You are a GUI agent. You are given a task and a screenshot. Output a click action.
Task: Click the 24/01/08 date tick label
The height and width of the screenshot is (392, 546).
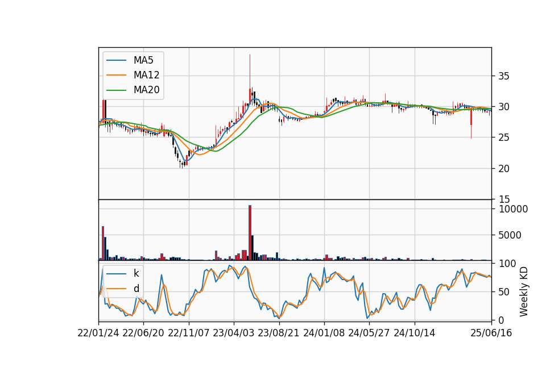tap(324, 333)
